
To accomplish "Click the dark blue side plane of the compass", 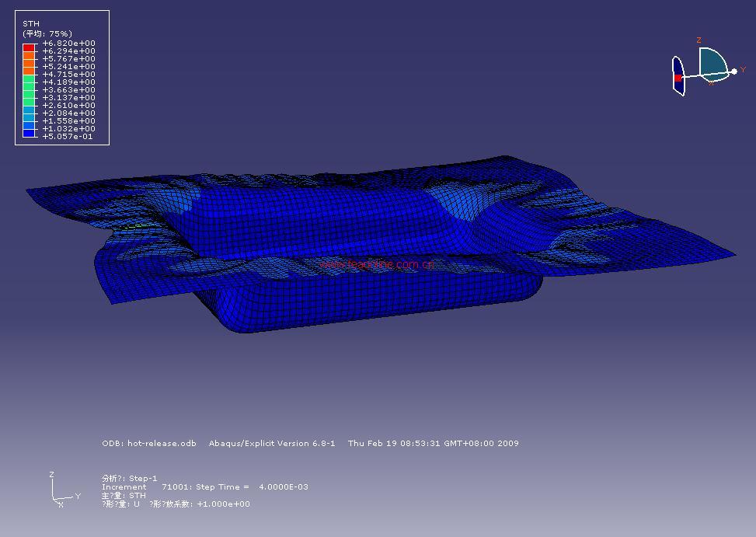I will 678,68.
